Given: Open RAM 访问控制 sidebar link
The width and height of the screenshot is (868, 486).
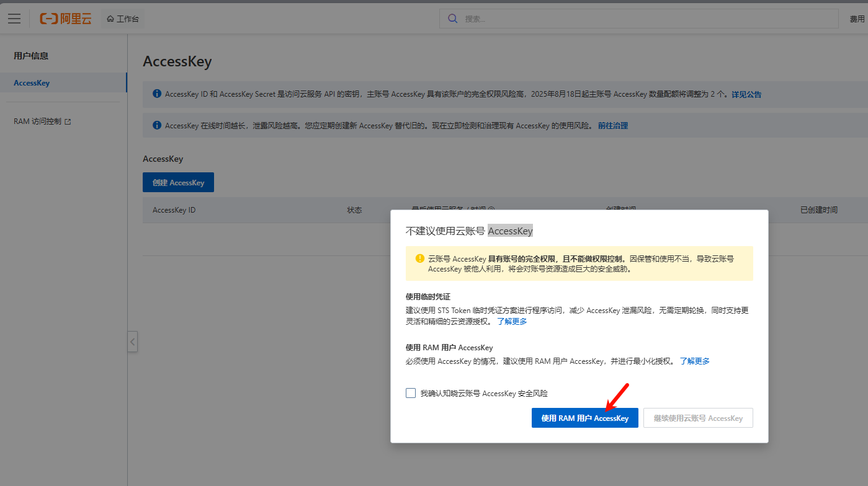Looking at the screenshot, I should (37, 122).
